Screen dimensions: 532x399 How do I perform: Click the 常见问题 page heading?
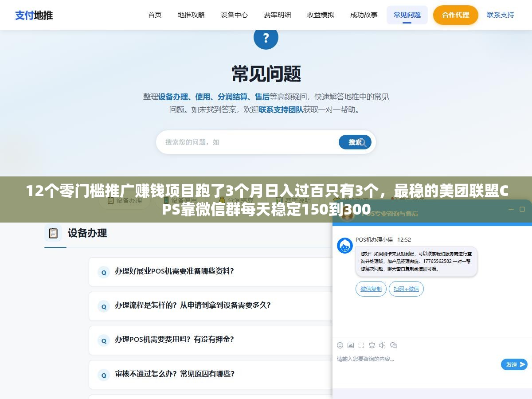[266, 74]
